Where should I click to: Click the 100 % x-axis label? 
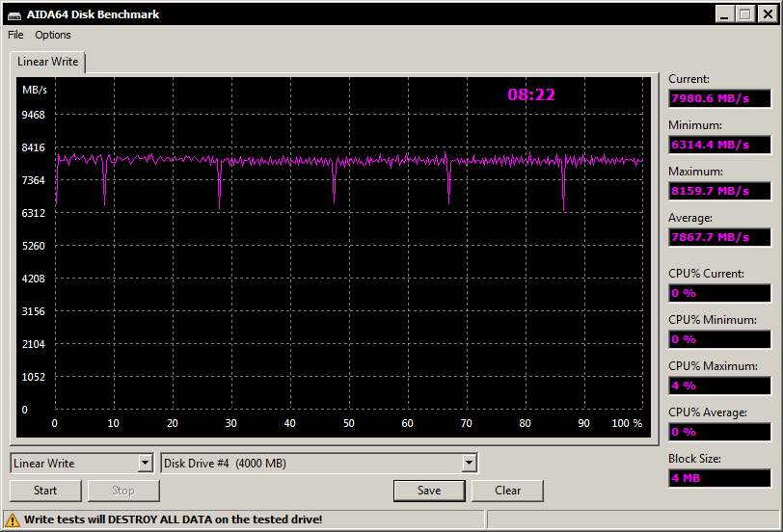[x=627, y=423]
